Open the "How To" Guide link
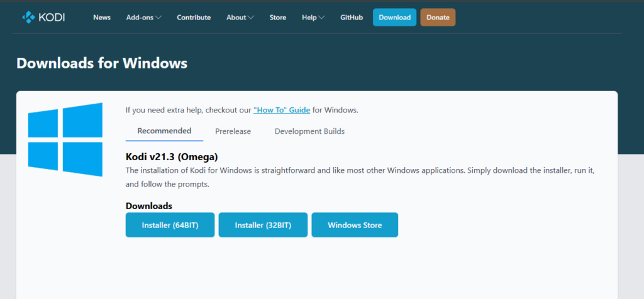Image resolution: width=644 pixels, height=299 pixels. coord(282,110)
